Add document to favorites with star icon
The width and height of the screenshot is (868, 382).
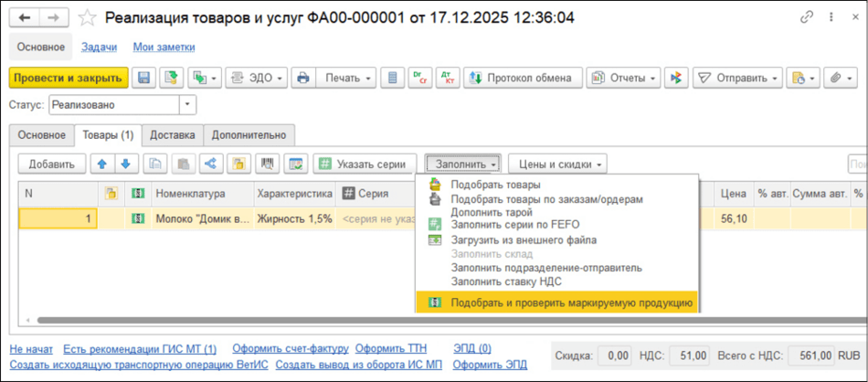click(x=87, y=18)
